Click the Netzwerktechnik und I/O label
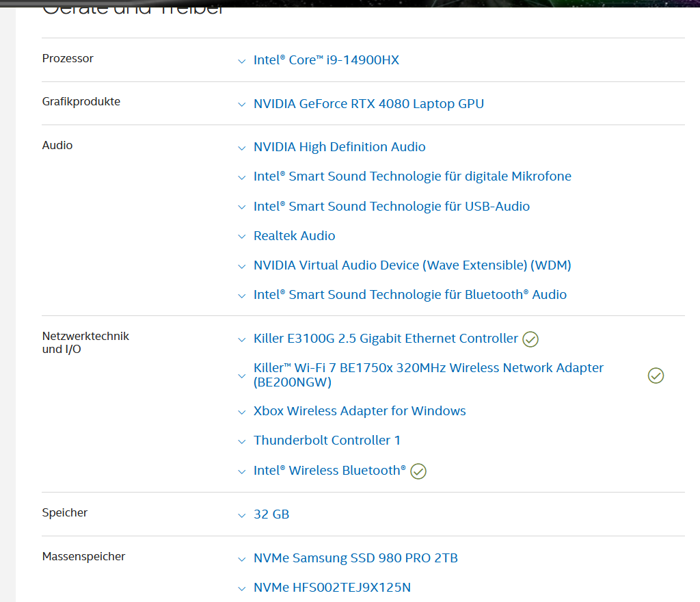 coord(85,343)
